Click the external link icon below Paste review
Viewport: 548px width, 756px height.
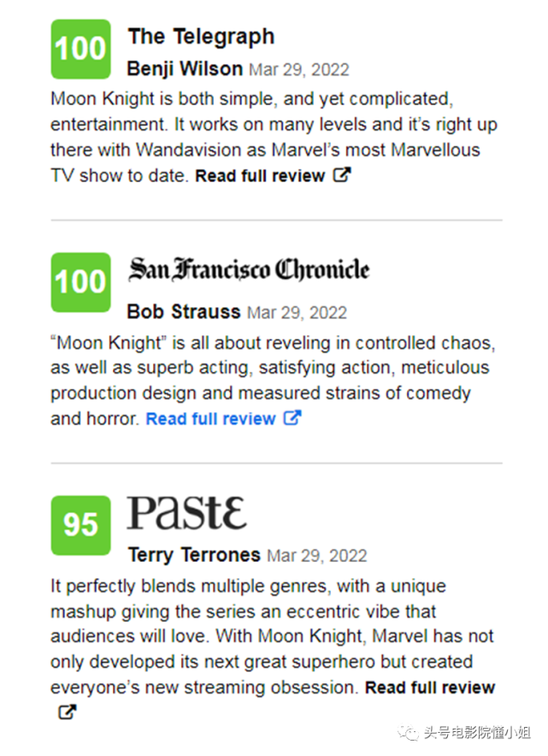coord(67,712)
